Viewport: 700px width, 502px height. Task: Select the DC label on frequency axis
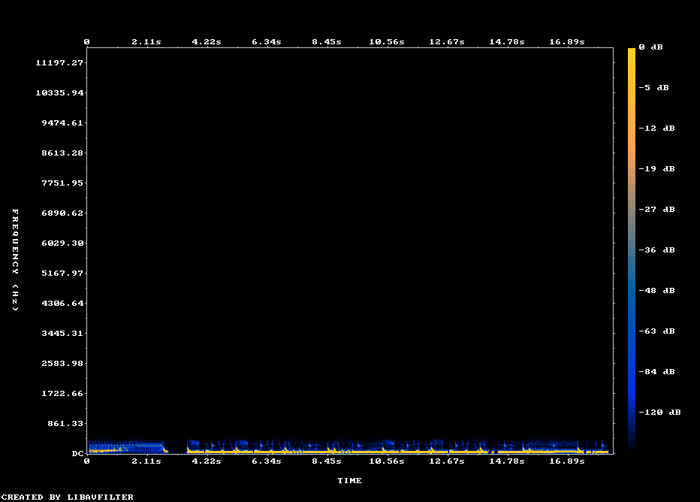(x=77, y=453)
